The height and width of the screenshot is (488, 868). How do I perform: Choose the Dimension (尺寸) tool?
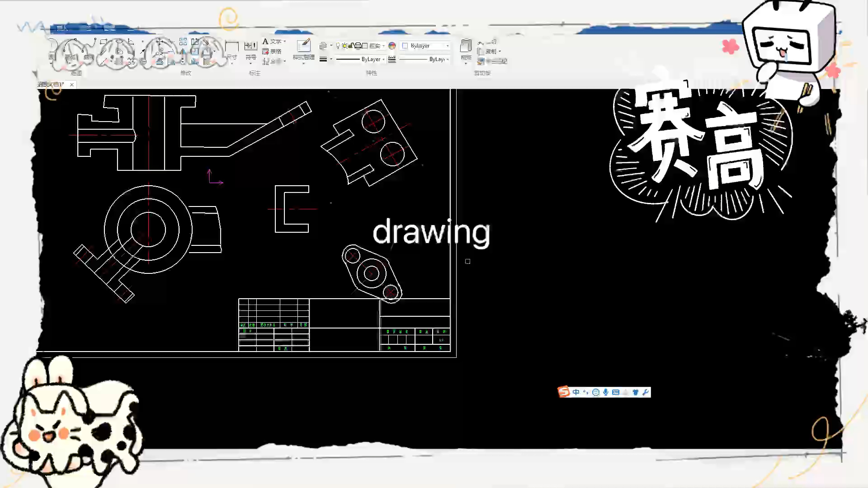232,51
